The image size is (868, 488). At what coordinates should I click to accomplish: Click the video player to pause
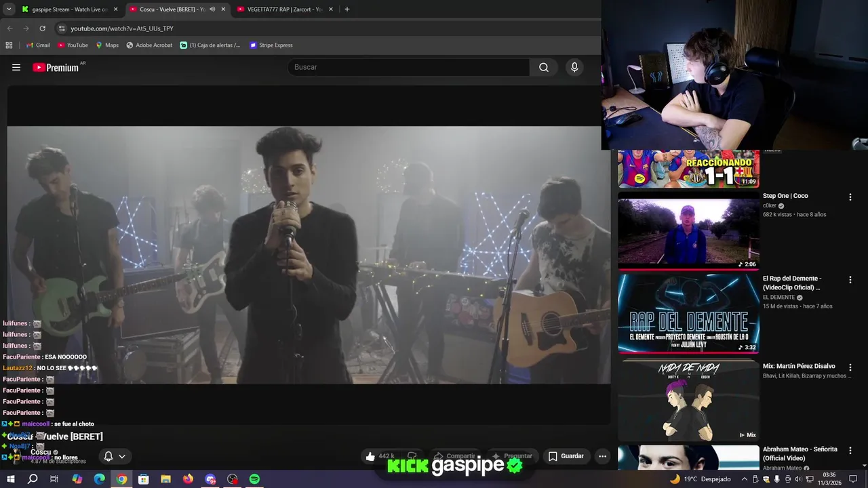tap(309, 254)
